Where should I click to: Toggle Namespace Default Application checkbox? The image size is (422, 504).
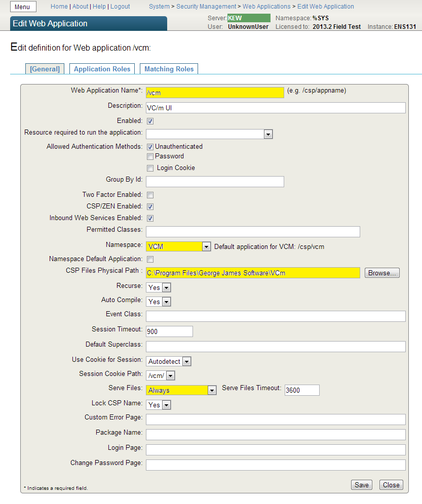[x=150, y=260]
